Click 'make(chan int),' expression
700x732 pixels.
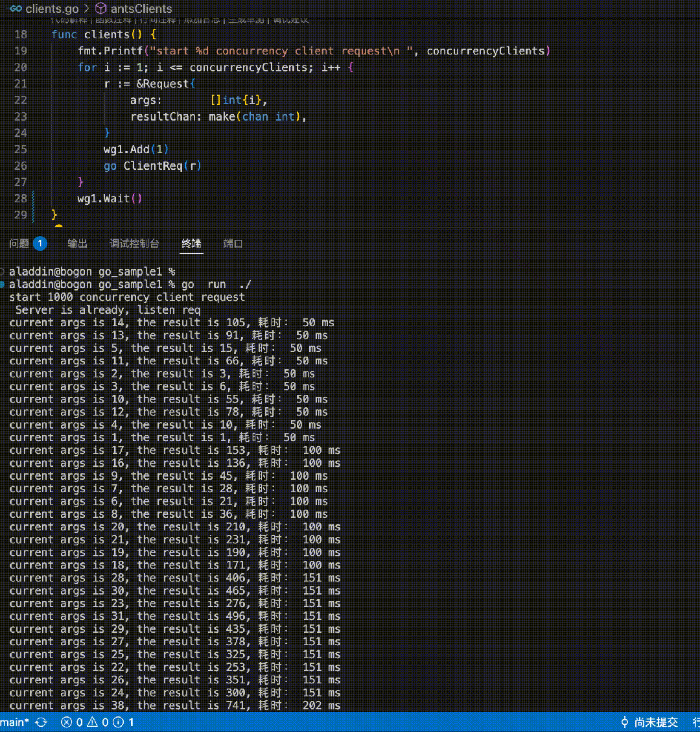pyautogui.click(x=257, y=117)
